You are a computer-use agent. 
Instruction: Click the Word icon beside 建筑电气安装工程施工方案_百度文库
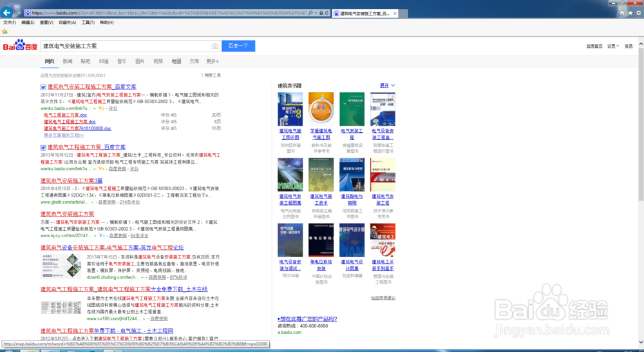[43, 87]
